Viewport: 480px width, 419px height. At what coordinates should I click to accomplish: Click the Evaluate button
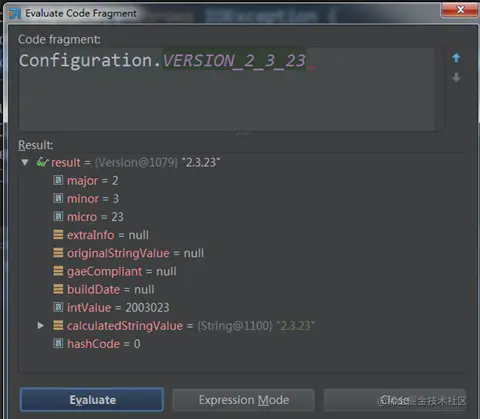pos(92,399)
